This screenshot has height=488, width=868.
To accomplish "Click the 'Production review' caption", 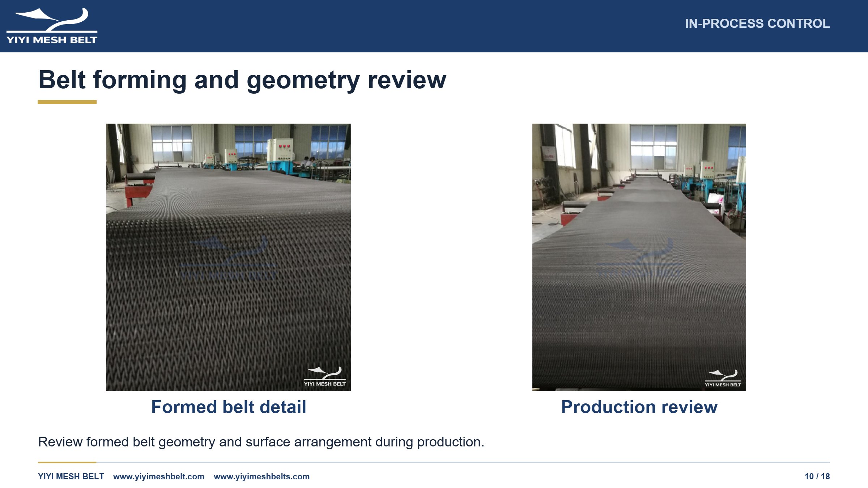I will pos(639,407).
